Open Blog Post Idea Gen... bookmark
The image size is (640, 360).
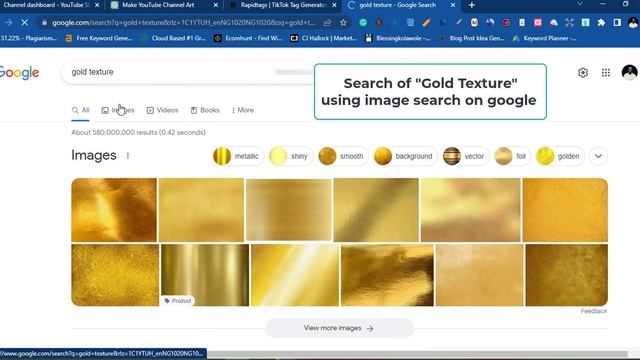(472, 38)
